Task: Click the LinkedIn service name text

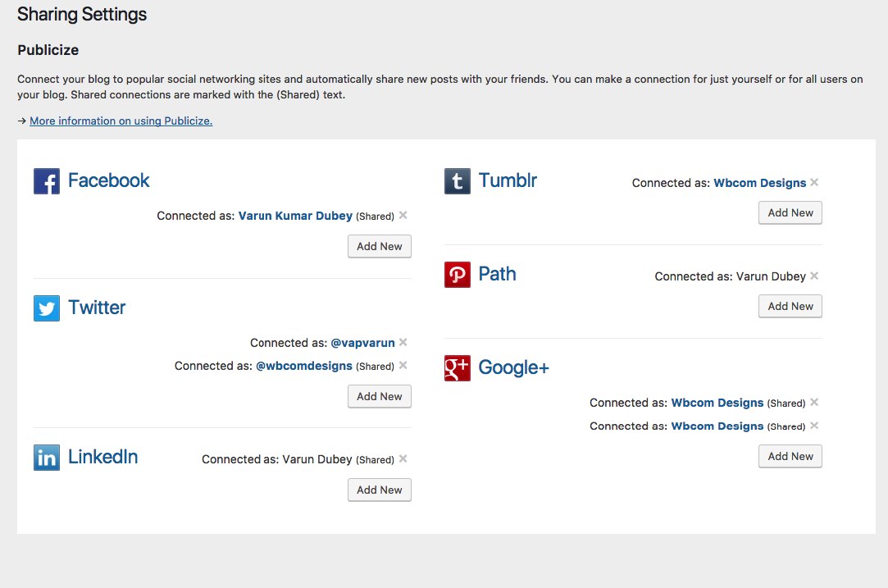Action: click(103, 457)
